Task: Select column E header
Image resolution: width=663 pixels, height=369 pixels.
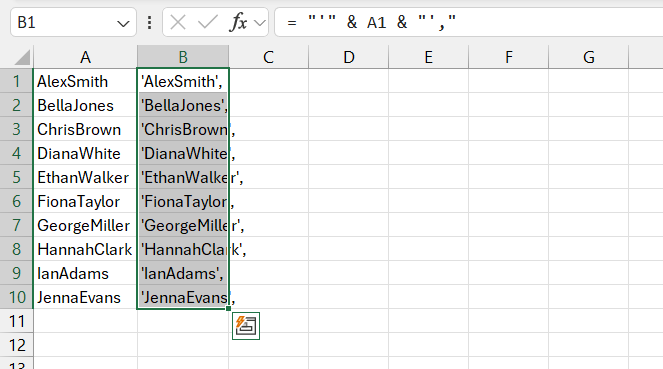Action: coord(428,57)
